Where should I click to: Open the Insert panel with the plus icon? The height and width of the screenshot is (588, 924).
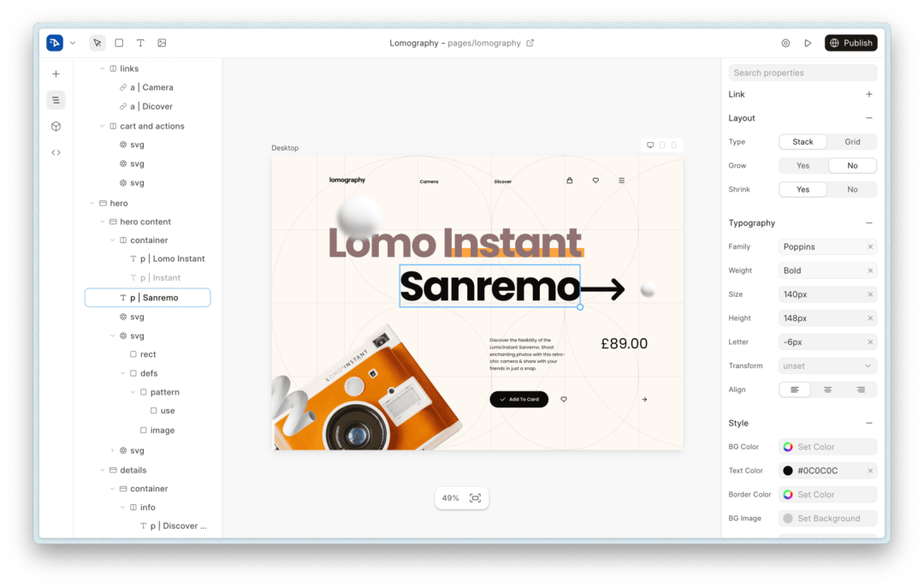tap(56, 74)
